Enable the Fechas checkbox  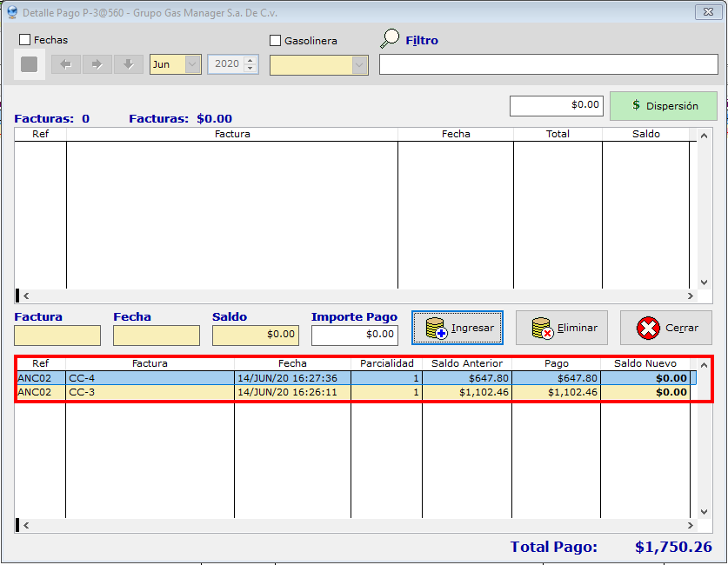tap(25, 40)
